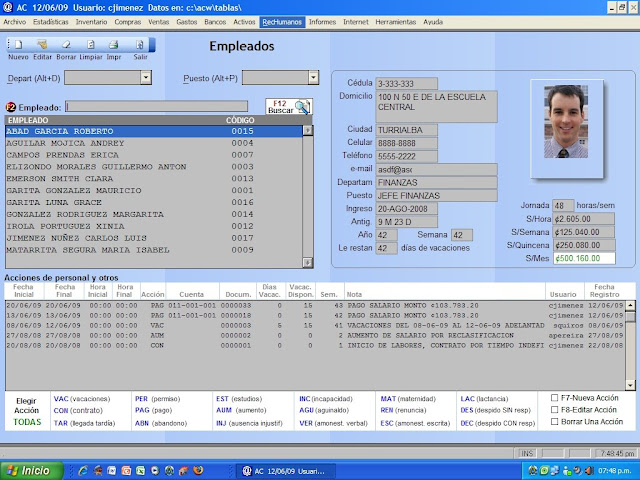Click the F12 Buscar magnifier button

click(x=289, y=107)
